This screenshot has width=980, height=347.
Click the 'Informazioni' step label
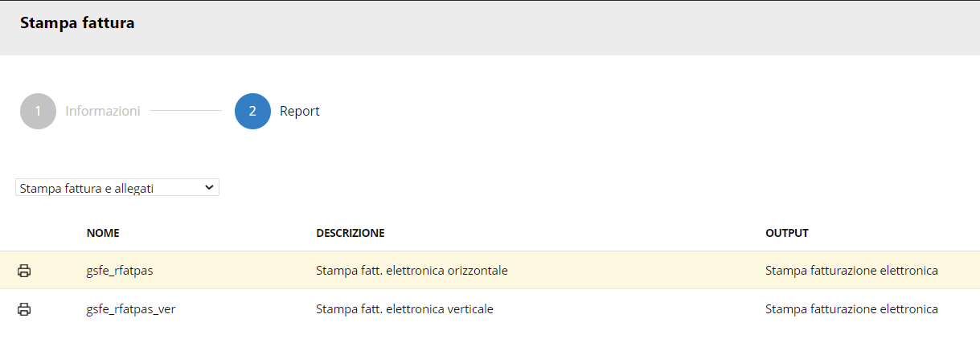tap(103, 111)
